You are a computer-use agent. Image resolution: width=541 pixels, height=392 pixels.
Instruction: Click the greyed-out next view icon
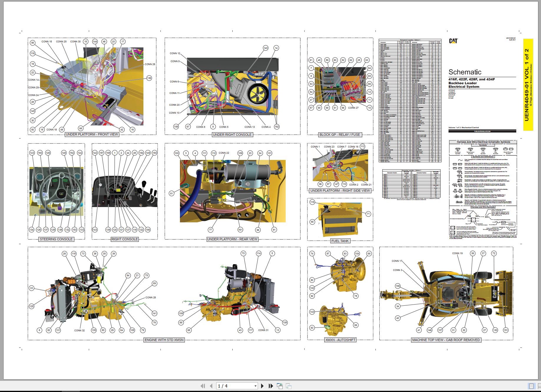click(289, 386)
